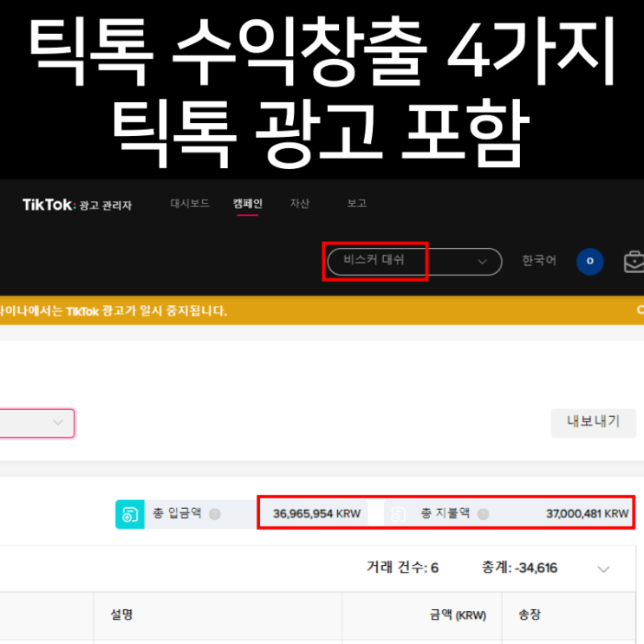The height and width of the screenshot is (644, 644).
Task: Select the 캠페인 tab
Action: pos(248,204)
